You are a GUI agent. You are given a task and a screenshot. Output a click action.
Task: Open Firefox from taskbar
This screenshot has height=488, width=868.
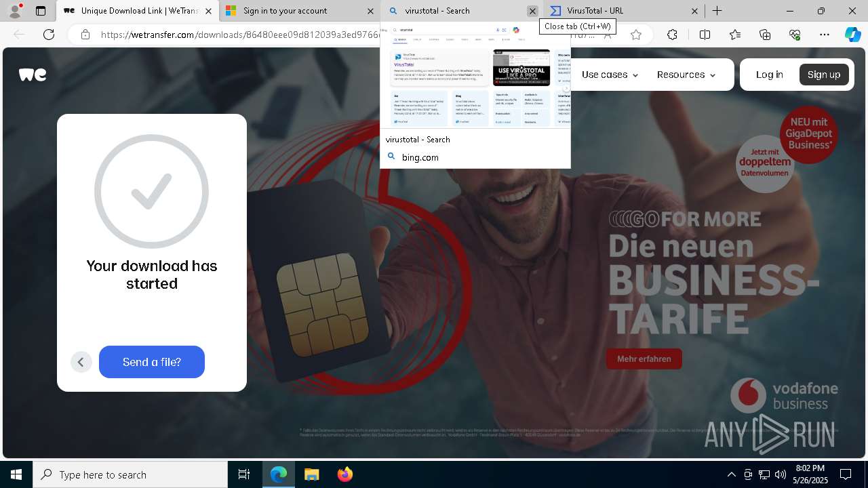tap(344, 474)
